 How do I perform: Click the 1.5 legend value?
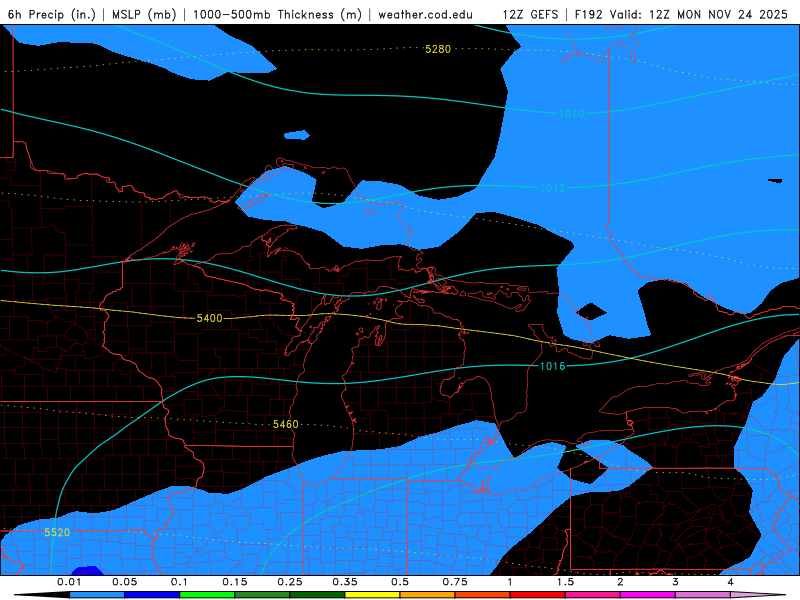point(565,582)
